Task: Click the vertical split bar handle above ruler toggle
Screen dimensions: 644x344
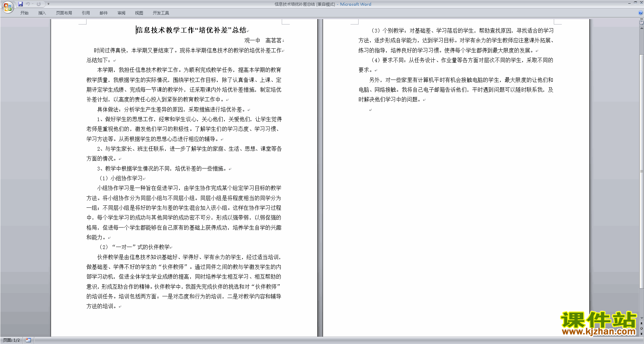Action: (642, 19)
